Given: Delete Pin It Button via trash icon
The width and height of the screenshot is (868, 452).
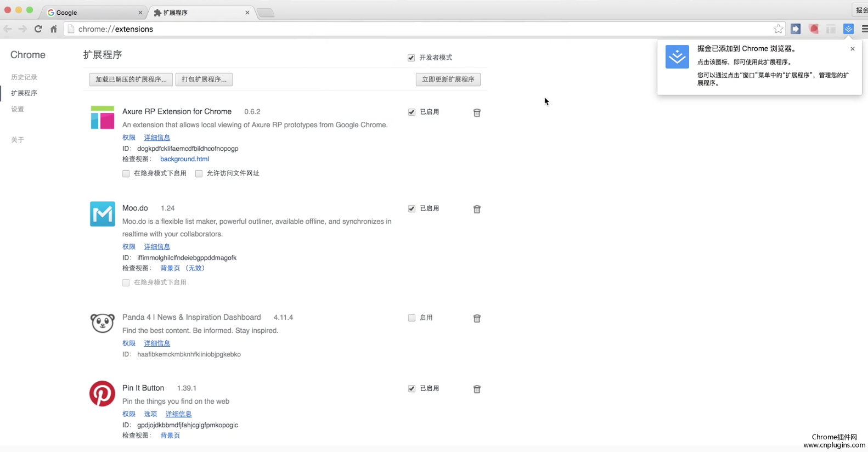Looking at the screenshot, I should [x=477, y=389].
